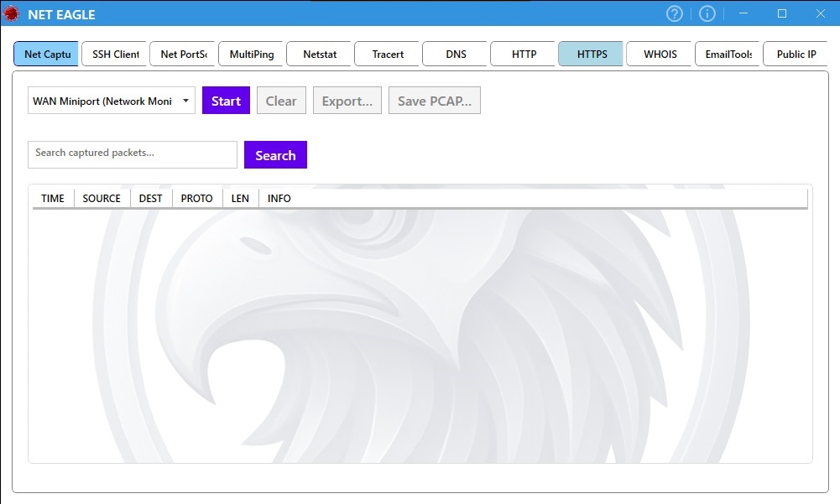Screen dimensions: 840x504
Task: Start the packet capture
Action: (x=226, y=101)
